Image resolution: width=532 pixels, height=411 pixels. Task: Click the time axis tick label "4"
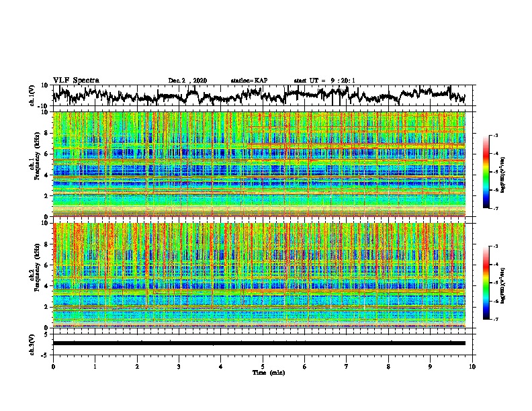click(221, 367)
